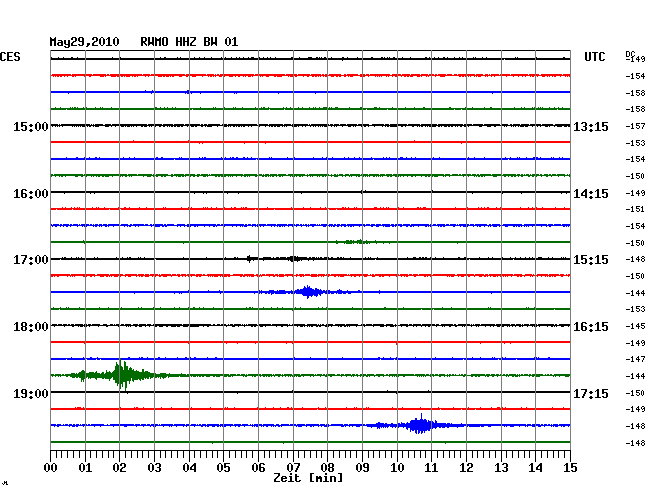Screen dimensions: 650x494
Task: Select minute label 01 on the time axis
Action: coord(85,467)
